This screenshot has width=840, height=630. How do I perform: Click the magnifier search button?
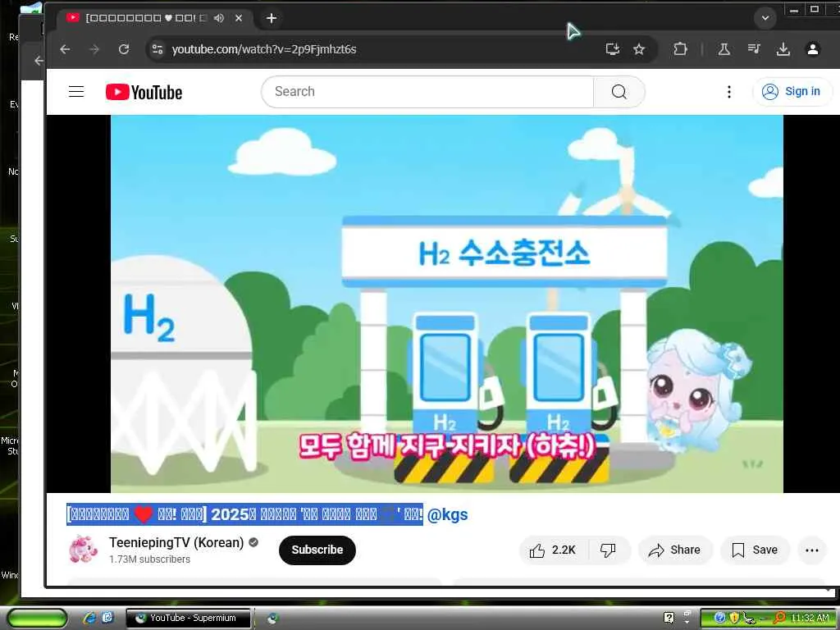pyautogui.click(x=619, y=92)
